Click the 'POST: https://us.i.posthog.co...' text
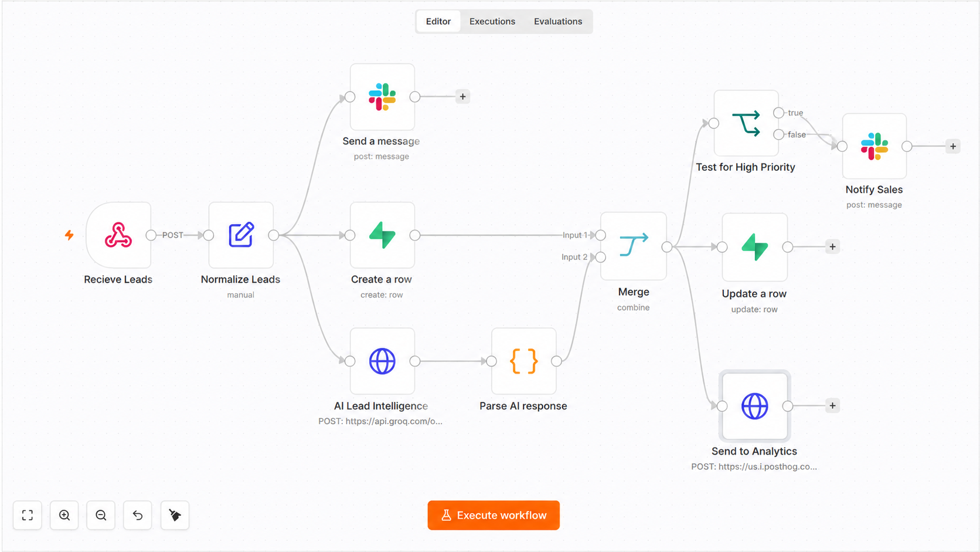The width and height of the screenshot is (980, 552). point(754,467)
